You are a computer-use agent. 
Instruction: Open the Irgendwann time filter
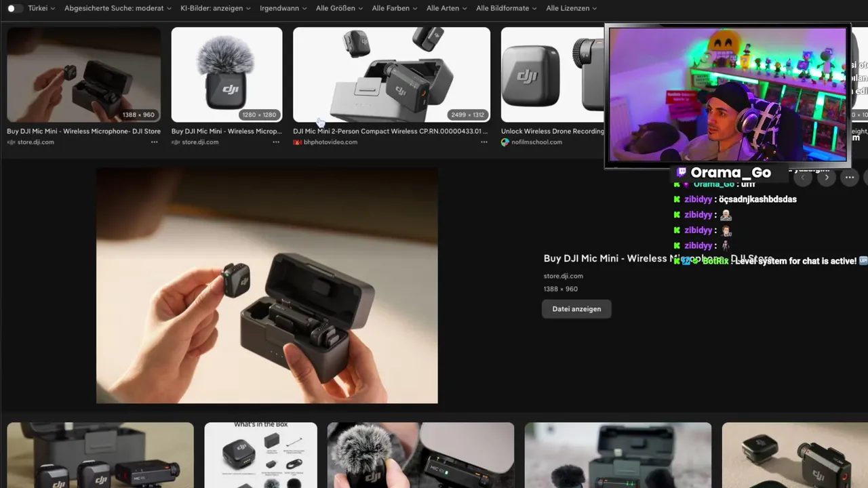[283, 8]
